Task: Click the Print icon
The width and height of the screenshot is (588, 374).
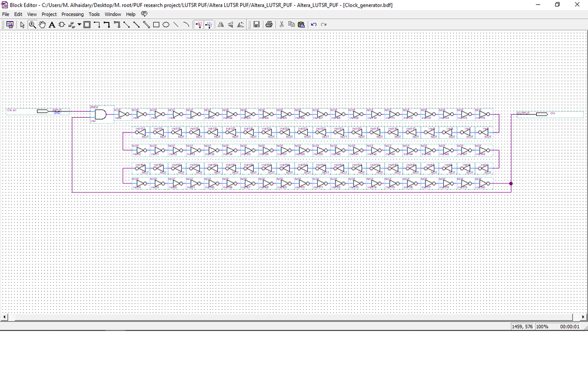Action: click(x=269, y=25)
